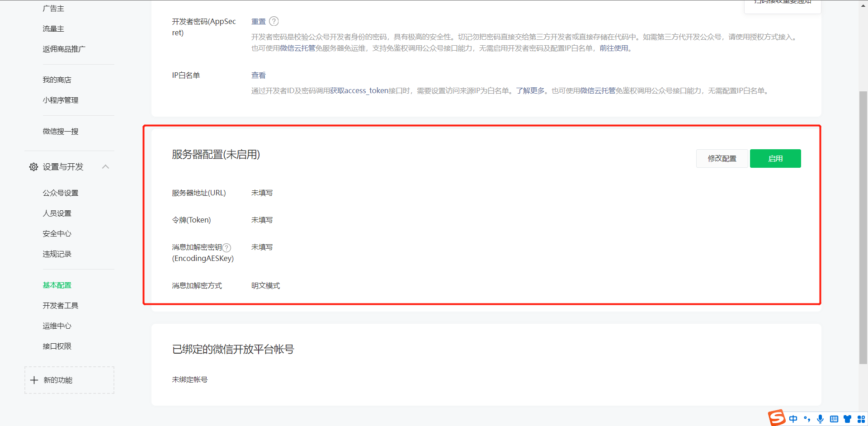Click the 服务器配置(未启用) heading

216,155
